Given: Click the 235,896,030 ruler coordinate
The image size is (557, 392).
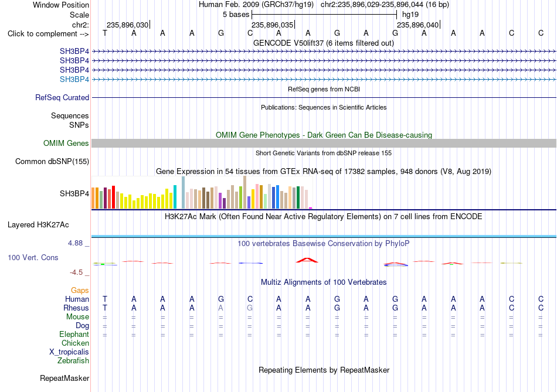Looking at the screenshot, I should [127, 25].
